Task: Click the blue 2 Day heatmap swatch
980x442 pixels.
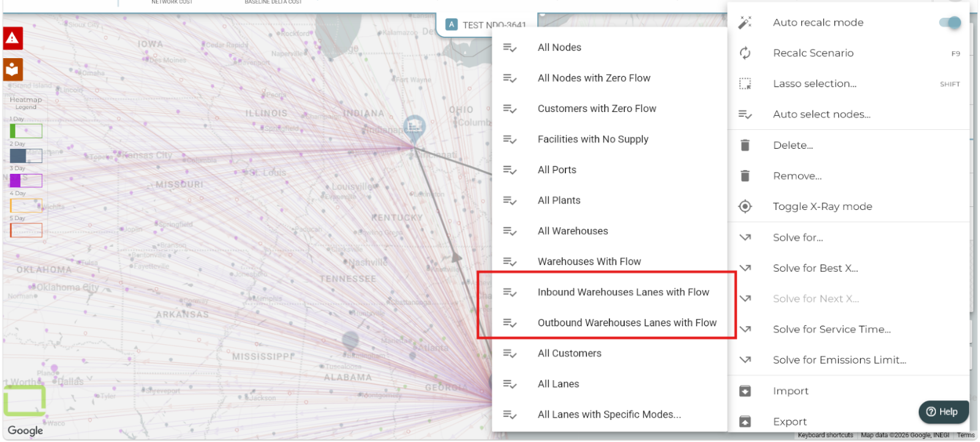Action: (26, 155)
